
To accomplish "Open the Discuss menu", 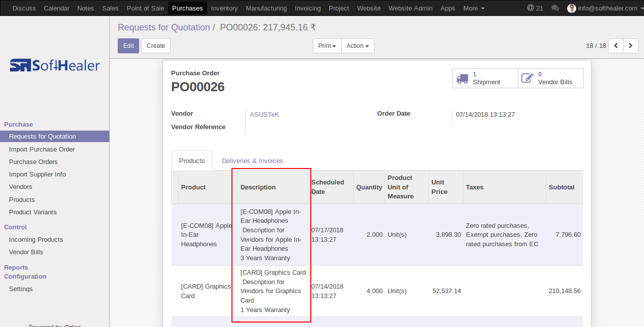I will (24, 8).
